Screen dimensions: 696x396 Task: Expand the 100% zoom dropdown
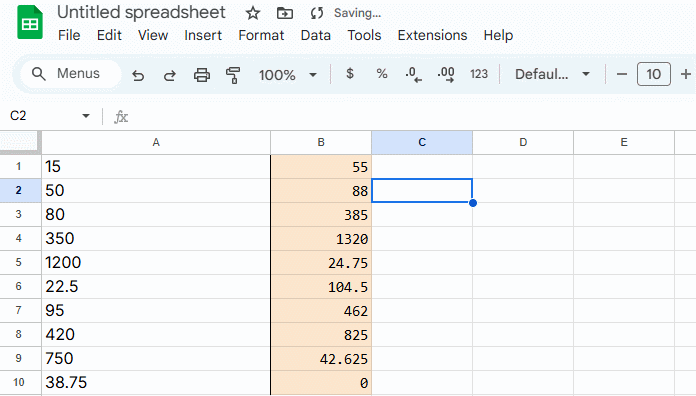[x=288, y=75]
